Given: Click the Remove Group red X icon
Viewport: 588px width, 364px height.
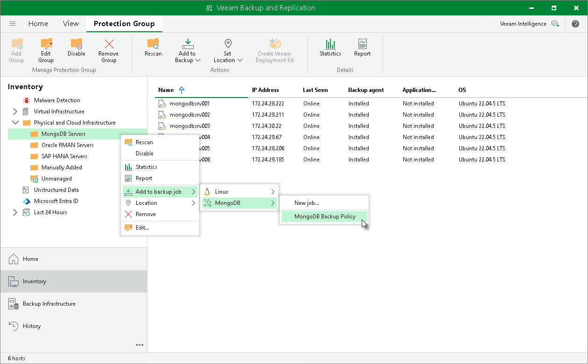Looking at the screenshot, I should [x=109, y=44].
